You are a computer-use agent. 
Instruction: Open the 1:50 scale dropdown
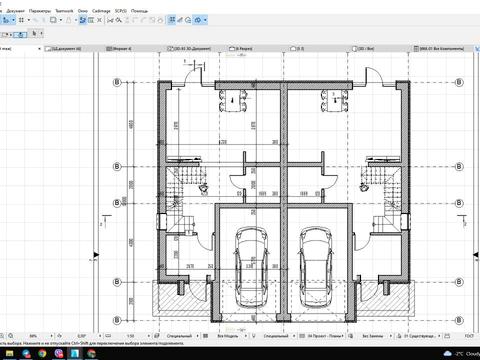(x=148, y=336)
